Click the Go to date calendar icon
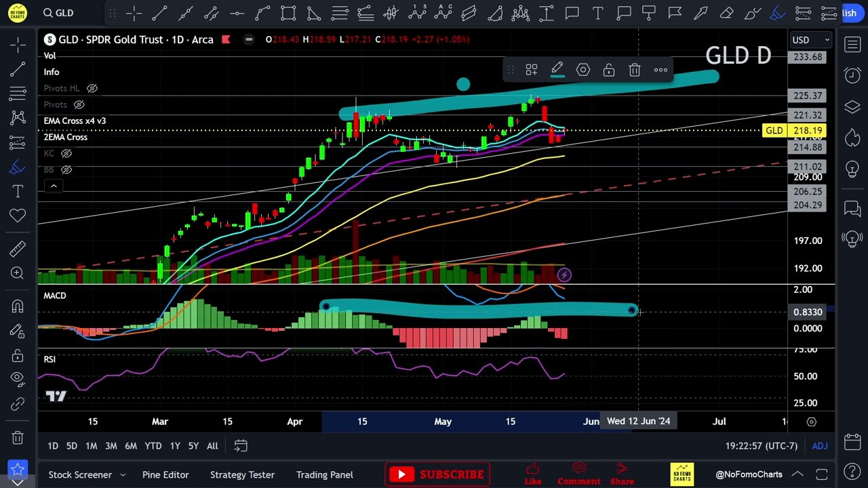 tap(241, 445)
